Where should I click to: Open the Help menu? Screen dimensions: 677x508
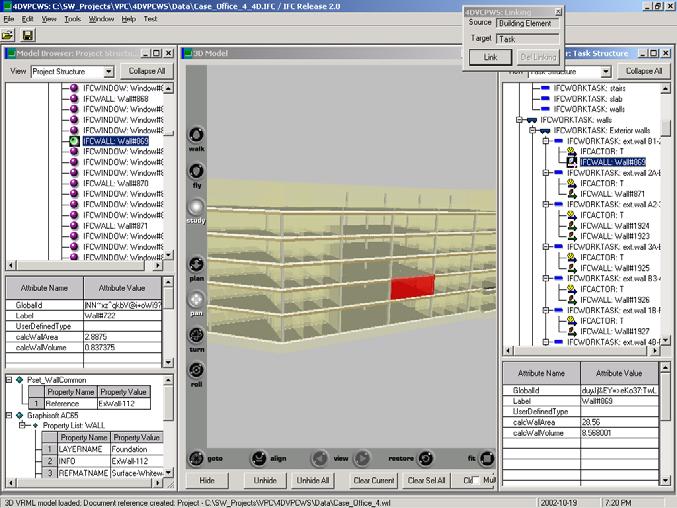tap(128, 19)
